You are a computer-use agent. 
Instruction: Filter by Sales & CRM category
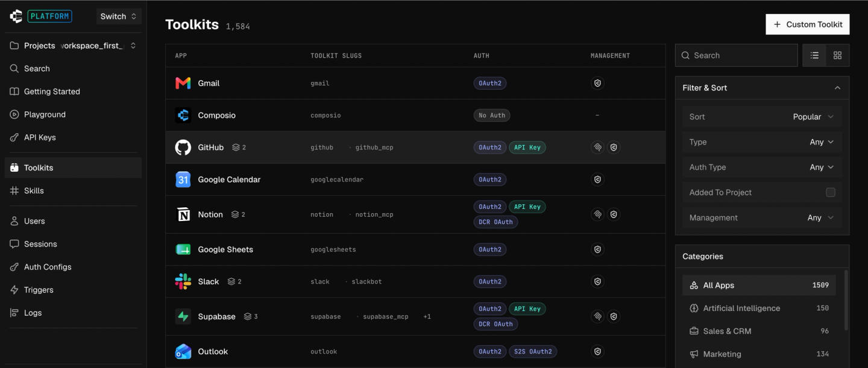pos(759,331)
